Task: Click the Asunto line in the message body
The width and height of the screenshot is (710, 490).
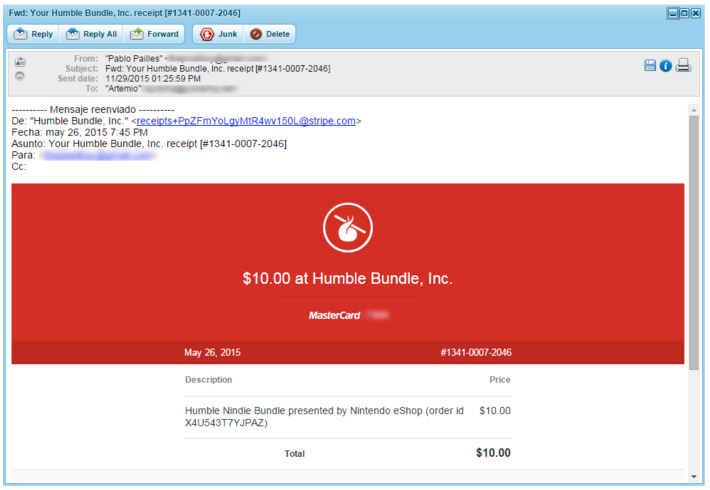Action: point(149,144)
